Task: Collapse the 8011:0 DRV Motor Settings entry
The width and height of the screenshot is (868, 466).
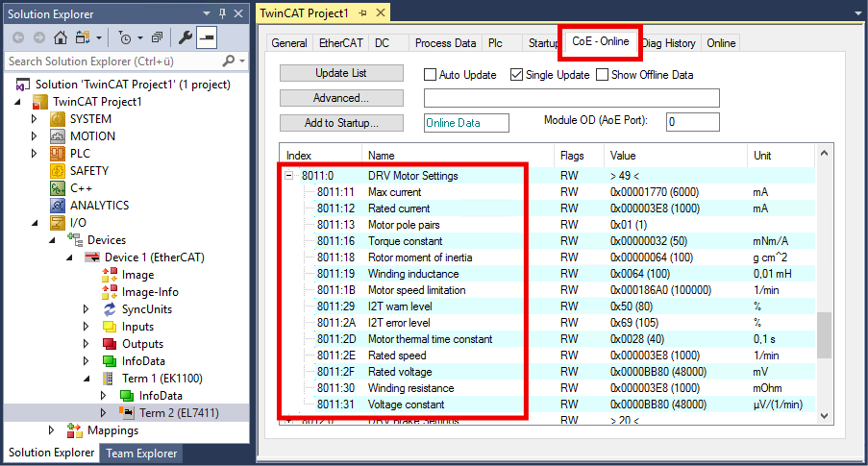Action: coord(289,176)
